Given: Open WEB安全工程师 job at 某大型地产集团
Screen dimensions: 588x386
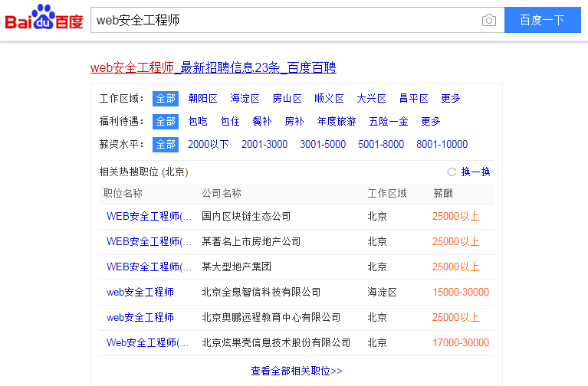Looking at the screenshot, I should 149,267.
